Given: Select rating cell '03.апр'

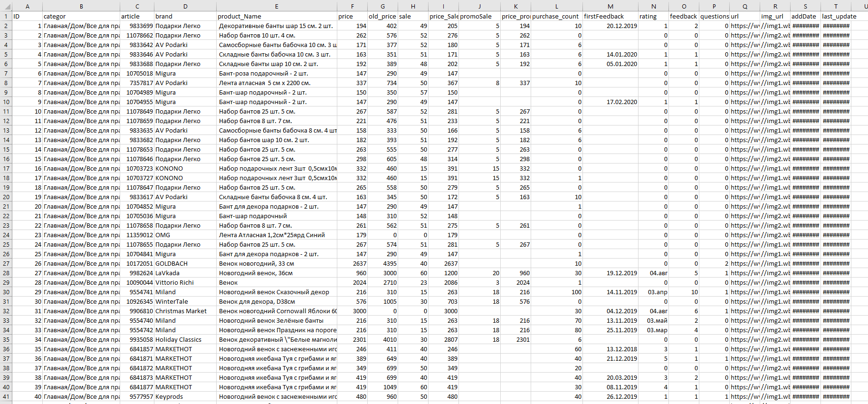Looking at the screenshot, I should (653, 292).
